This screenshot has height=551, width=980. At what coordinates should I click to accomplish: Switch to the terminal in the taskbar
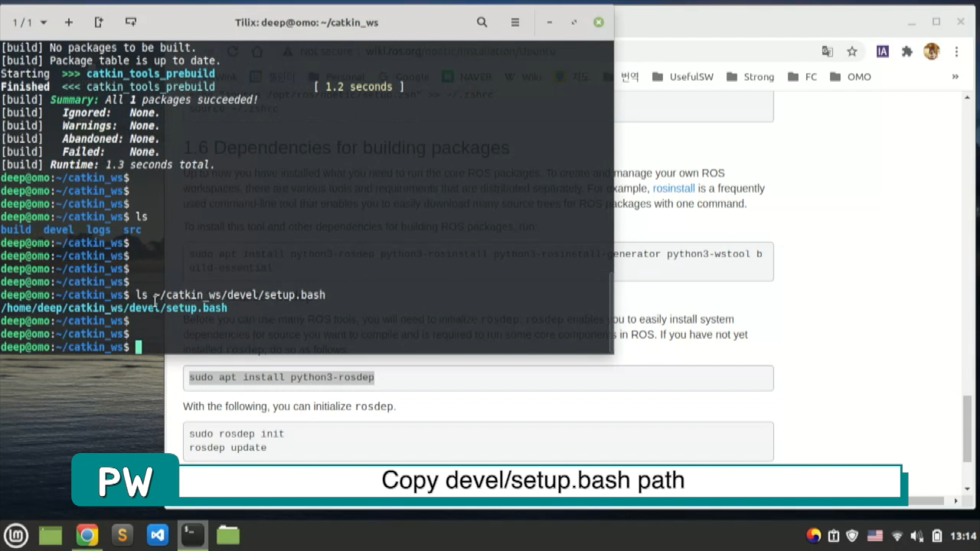coord(193,535)
